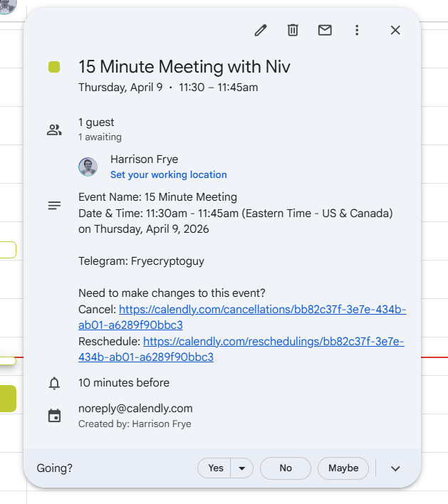Click the '1 awaiting' status text
This screenshot has height=504, width=448.
[100, 137]
